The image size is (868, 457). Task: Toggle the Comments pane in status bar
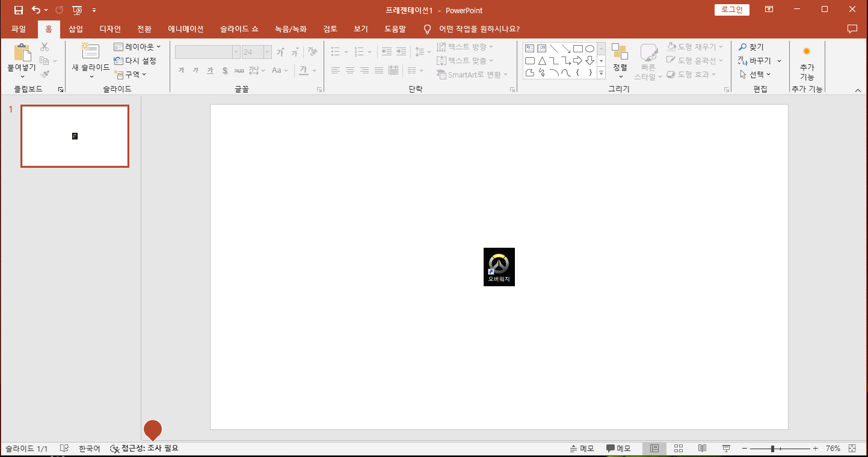pyautogui.click(x=618, y=449)
